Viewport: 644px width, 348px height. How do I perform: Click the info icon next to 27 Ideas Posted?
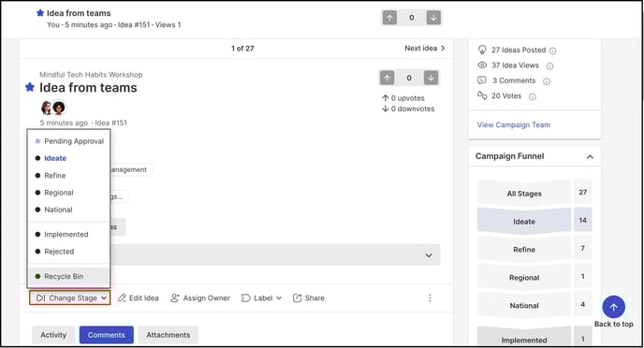pyautogui.click(x=553, y=51)
